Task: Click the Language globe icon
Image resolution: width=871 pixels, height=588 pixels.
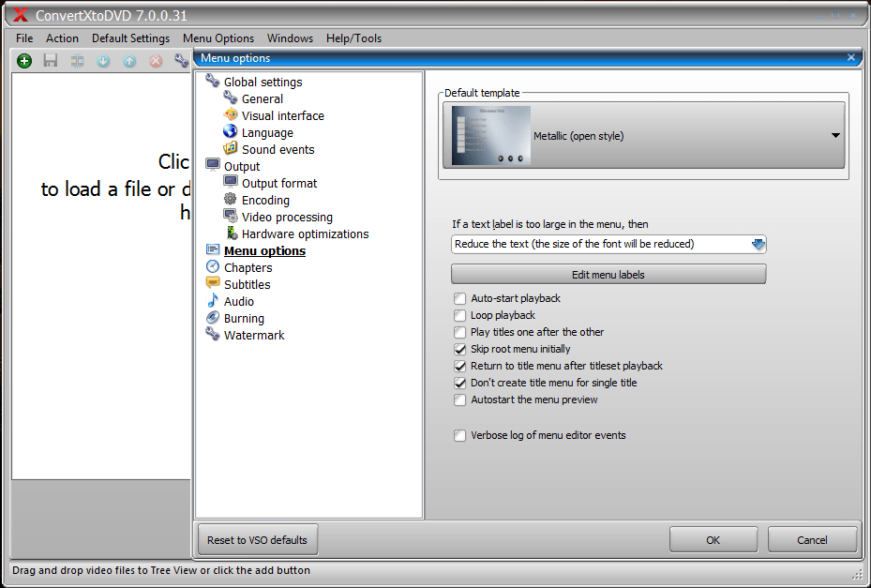Action: point(230,131)
